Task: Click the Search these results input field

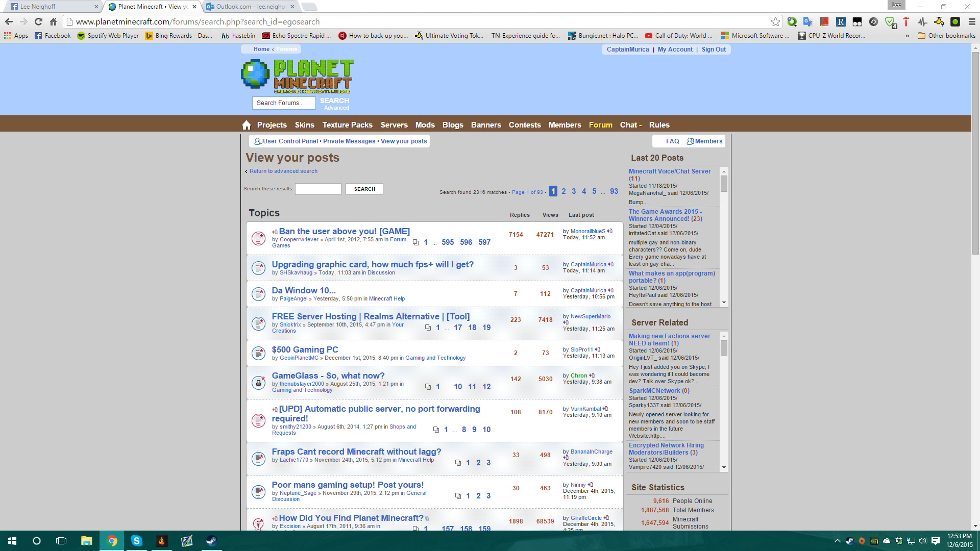Action: [x=318, y=189]
